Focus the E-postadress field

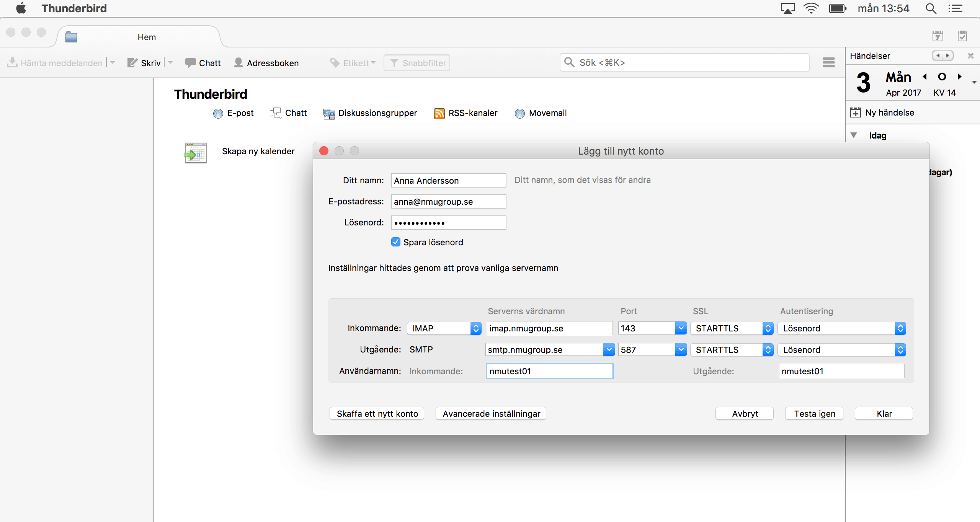[x=449, y=201]
